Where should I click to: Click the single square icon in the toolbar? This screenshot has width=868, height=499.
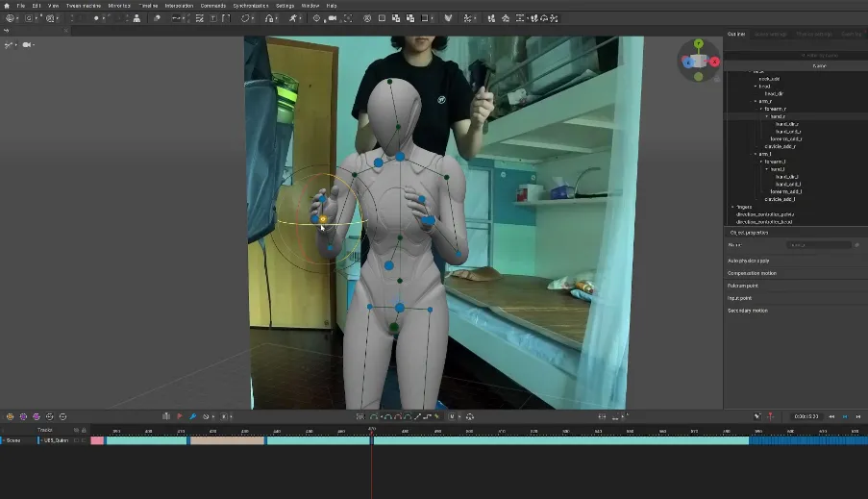382,18
